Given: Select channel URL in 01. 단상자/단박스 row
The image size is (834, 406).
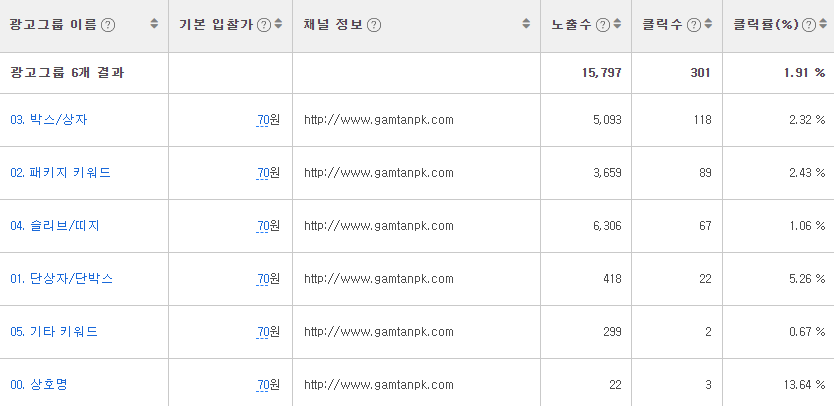Looking at the screenshot, I should click(x=379, y=279).
